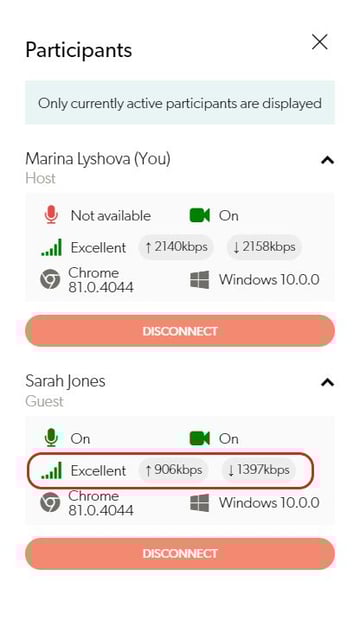Viewport: 360px width, 620px height.
Task: Click Sarah Jones's green camera icon
Action: pos(199,439)
